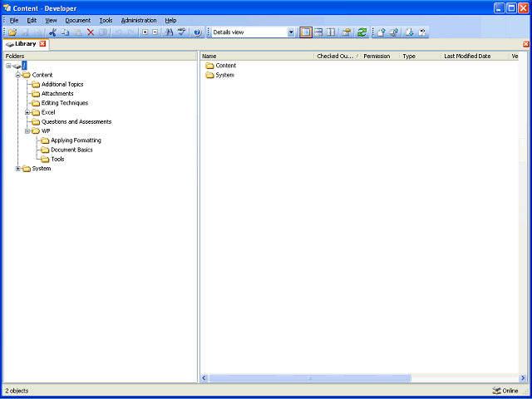Select the root slash node in tree

24,66
